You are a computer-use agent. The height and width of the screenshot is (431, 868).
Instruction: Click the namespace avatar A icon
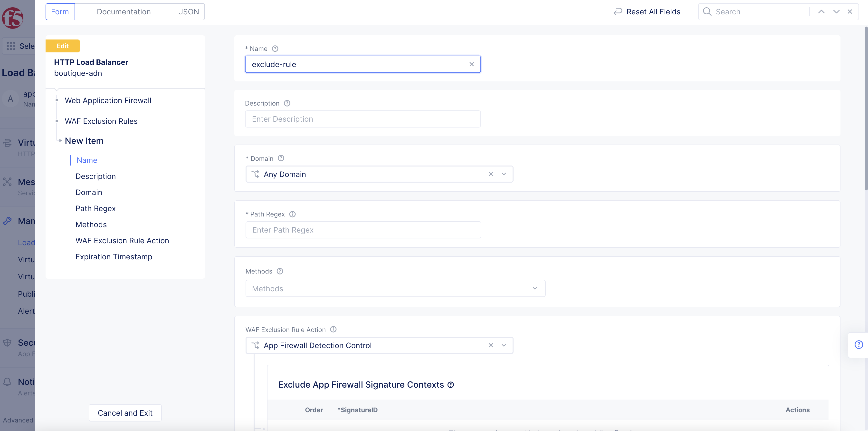(10, 99)
